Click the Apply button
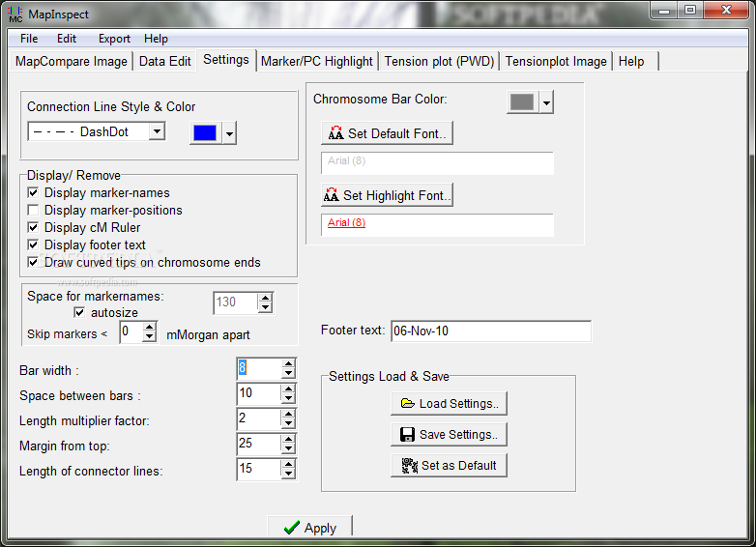 [x=310, y=527]
